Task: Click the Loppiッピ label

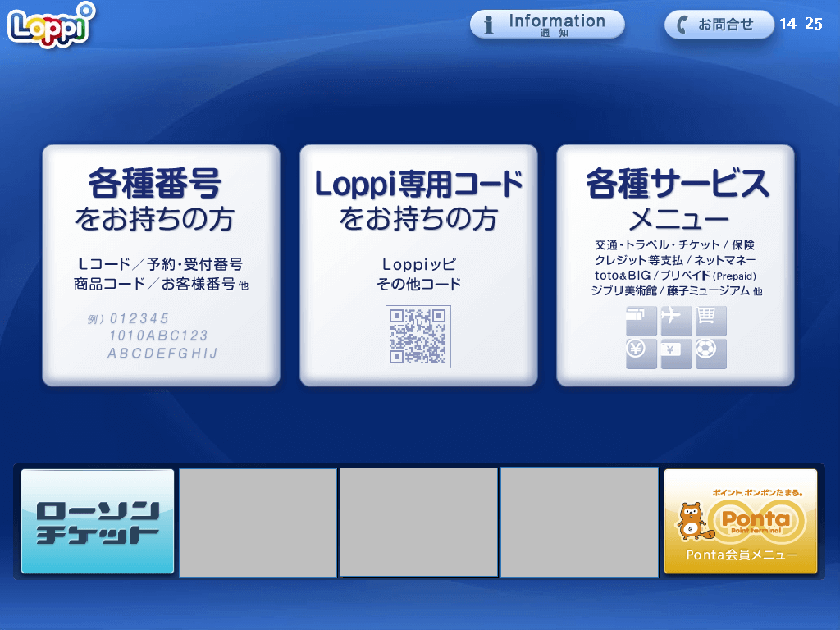Action: coord(419,264)
